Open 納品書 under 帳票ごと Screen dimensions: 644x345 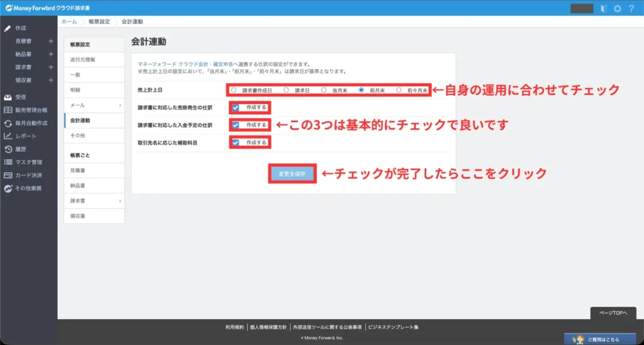(x=94, y=186)
